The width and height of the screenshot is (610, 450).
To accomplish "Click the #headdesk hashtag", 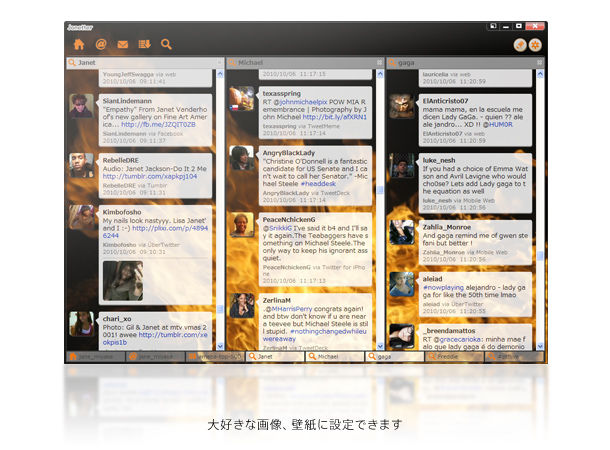I will pos(318,184).
